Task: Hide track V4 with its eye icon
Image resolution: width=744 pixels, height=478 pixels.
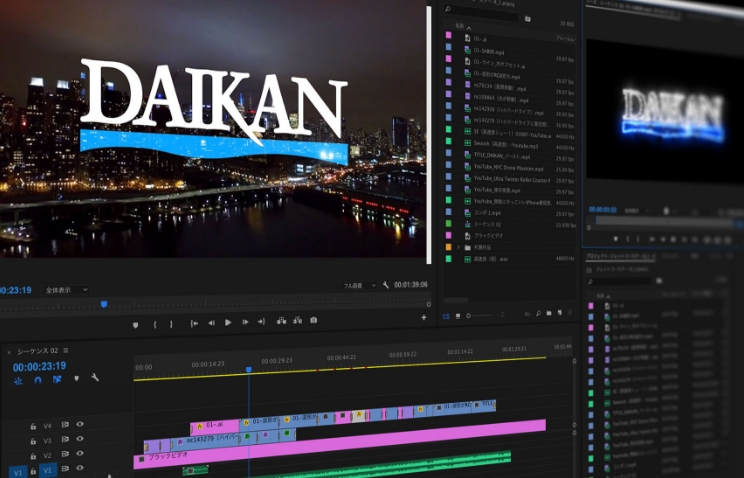Action: coord(80,424)
